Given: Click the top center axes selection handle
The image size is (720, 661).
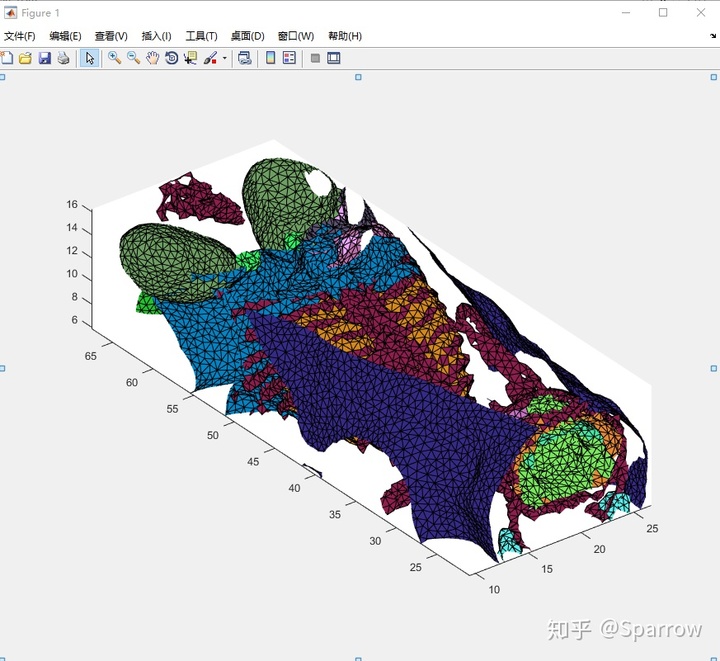Looking at the screenshot, I should tap(359, 77).
